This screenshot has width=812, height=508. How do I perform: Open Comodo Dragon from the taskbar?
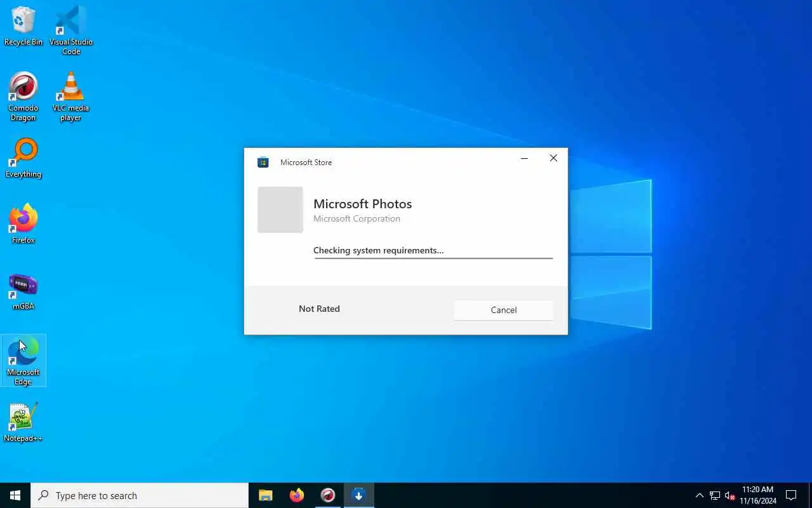[327, 495]
